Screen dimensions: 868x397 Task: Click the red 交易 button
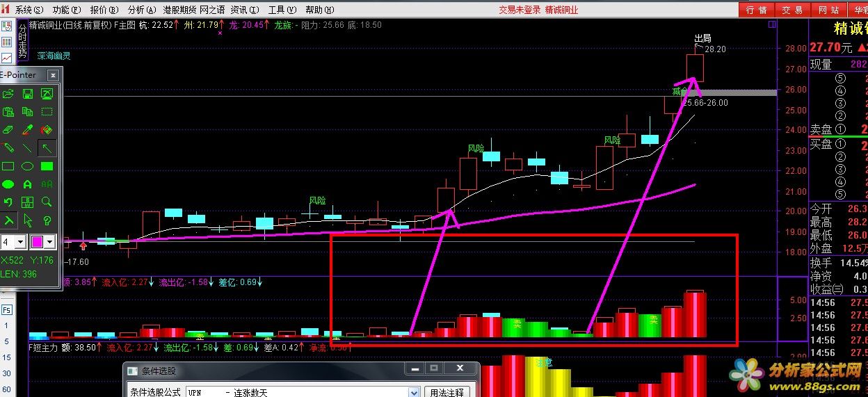792,10
